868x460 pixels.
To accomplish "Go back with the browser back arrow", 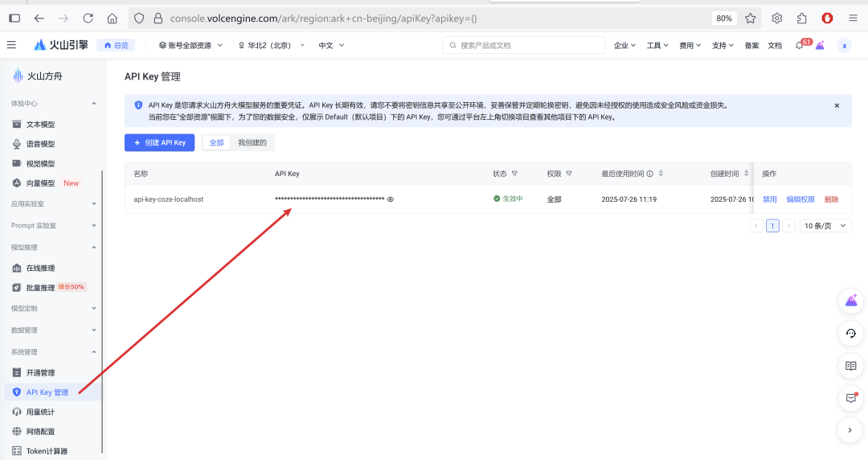I will pos(39,18).
